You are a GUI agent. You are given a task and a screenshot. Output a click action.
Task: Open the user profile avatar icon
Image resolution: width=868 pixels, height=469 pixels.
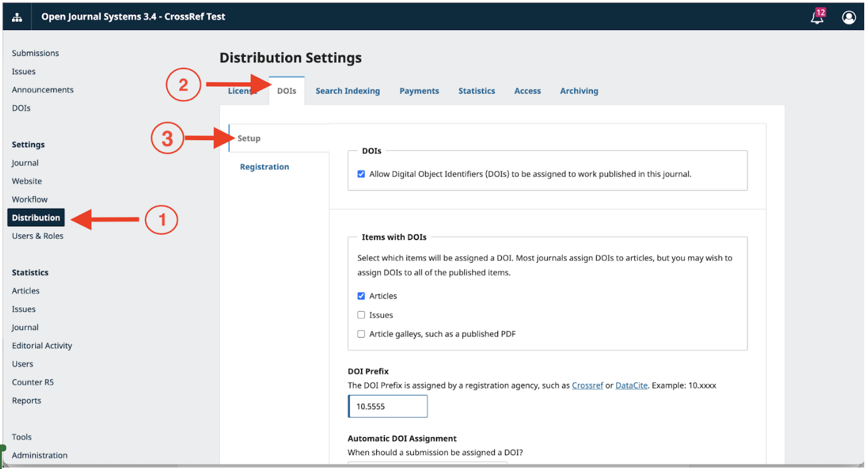[849, 18]
